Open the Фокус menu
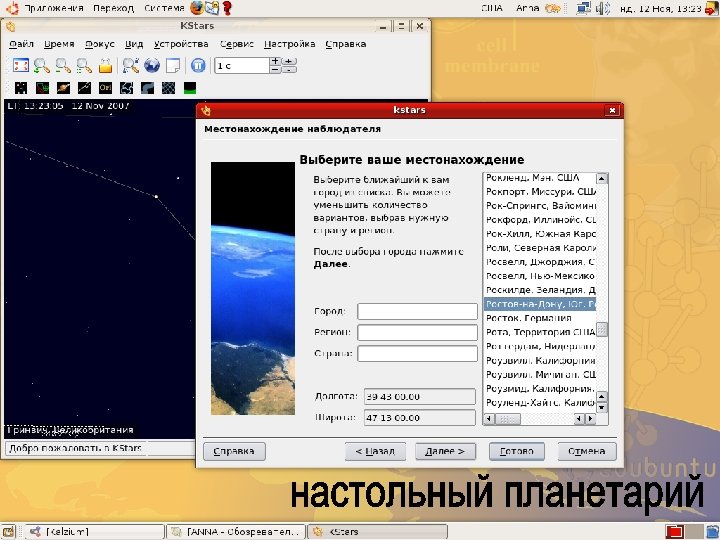 click(100, 44)
